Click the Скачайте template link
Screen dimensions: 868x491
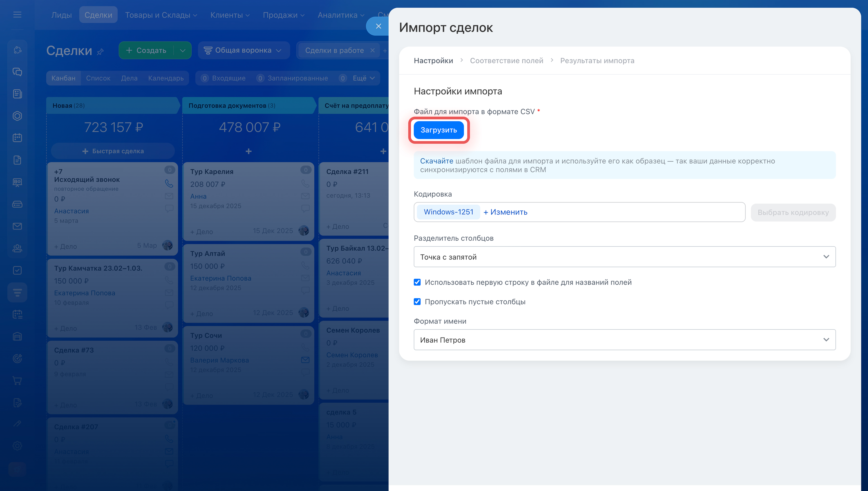coord(436,161)
